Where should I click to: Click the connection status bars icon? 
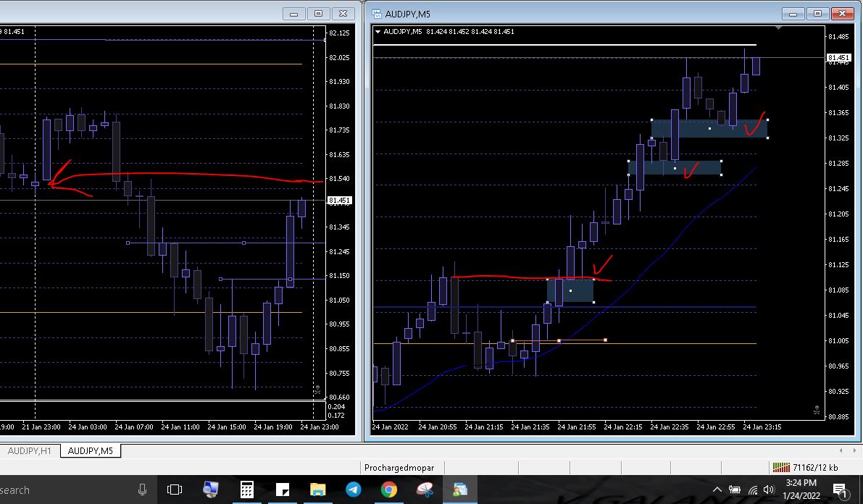coord(781,468)
